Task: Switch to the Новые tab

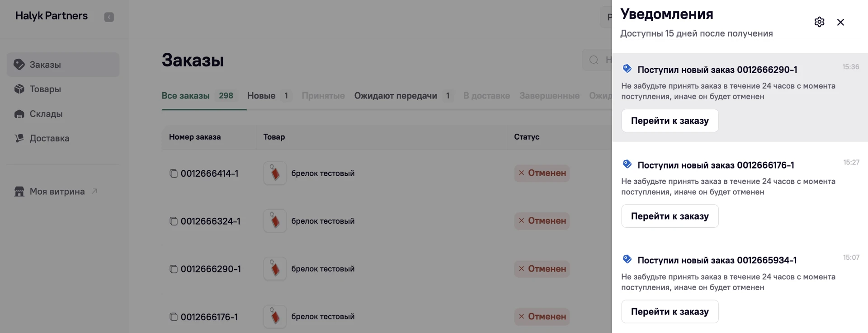Action: pyautogui.click(x=261, y=96)
